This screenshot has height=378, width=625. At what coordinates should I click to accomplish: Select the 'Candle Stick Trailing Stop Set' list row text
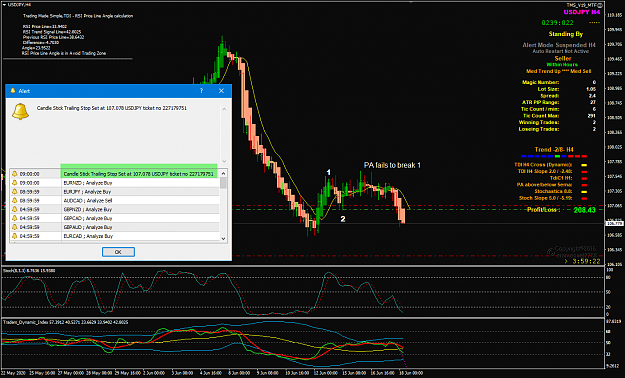[x=138, y=174]
